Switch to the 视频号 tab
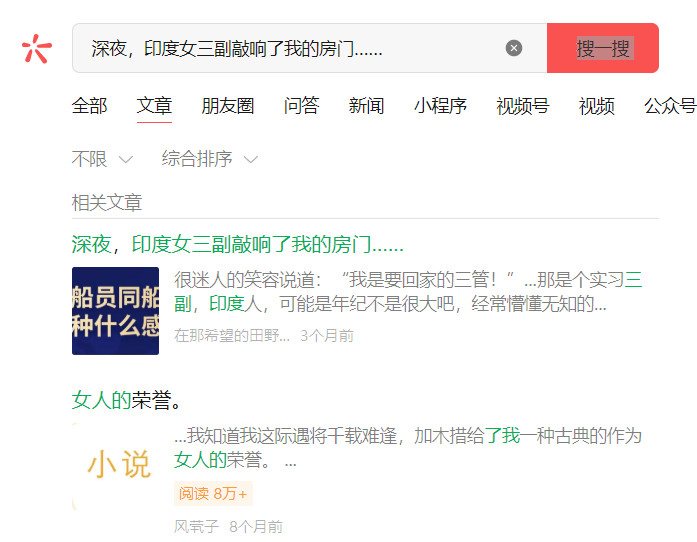The height and width of the screenshot is (542, 697). [x=523, y=106]
